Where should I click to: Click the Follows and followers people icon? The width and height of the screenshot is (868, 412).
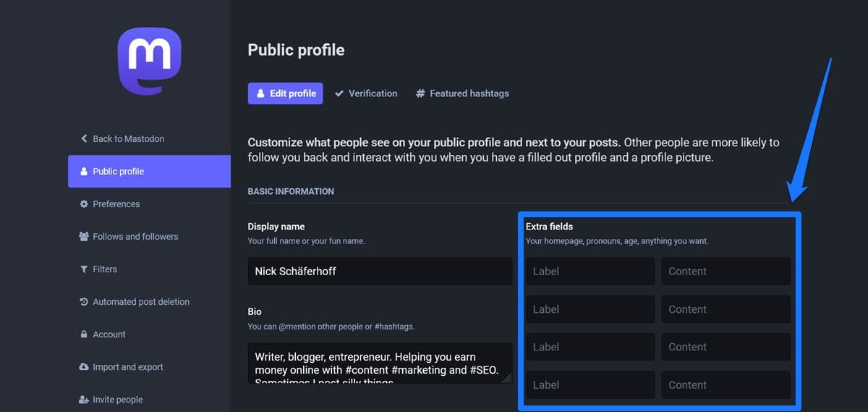coord(84,237)
